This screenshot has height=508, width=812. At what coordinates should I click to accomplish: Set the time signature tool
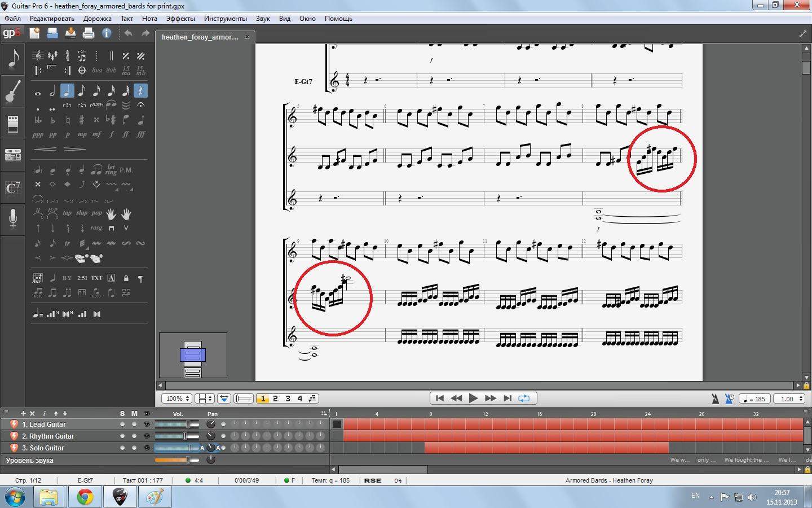67,55
